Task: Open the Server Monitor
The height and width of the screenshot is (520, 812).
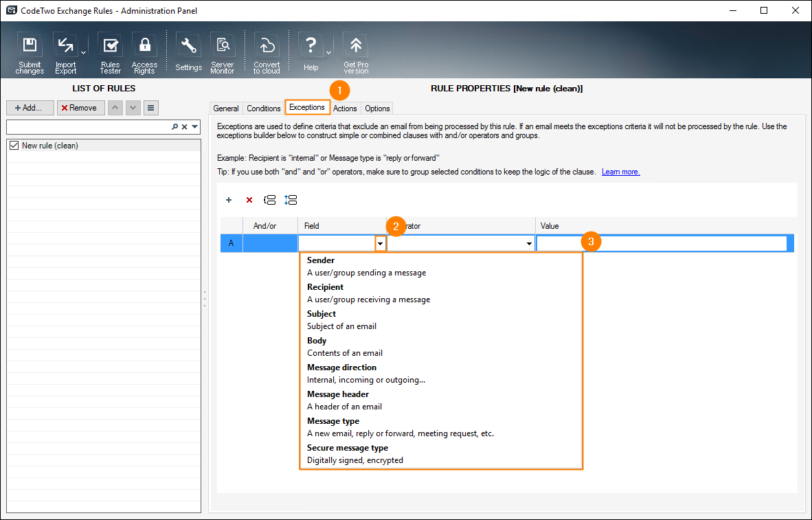Action: [222, 54]
